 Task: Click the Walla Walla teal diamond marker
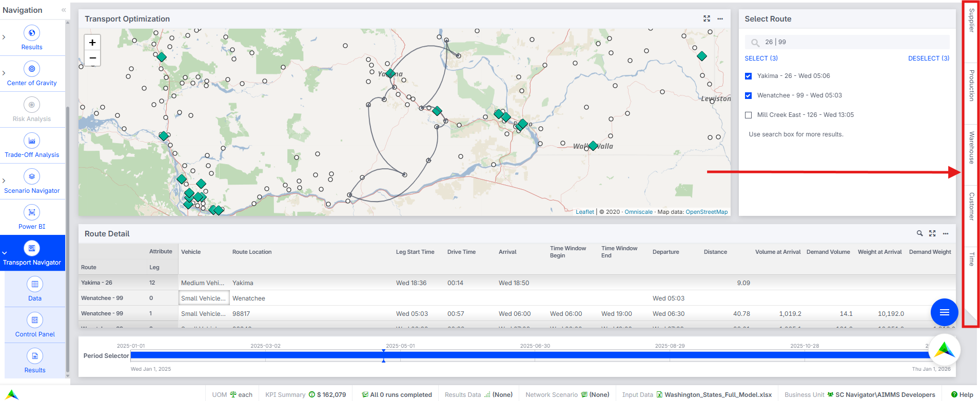pyautogui.click(x=593, y=146)
